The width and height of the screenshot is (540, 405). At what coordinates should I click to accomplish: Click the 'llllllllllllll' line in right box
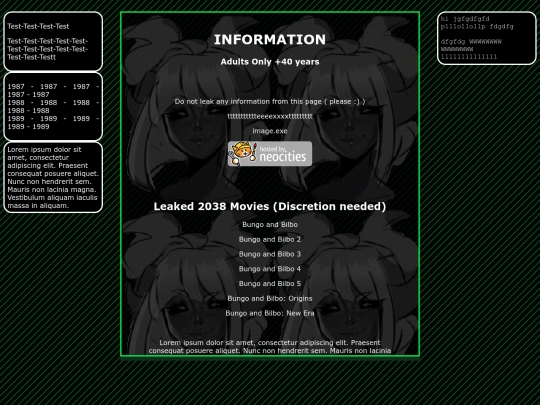click(469, 57)
